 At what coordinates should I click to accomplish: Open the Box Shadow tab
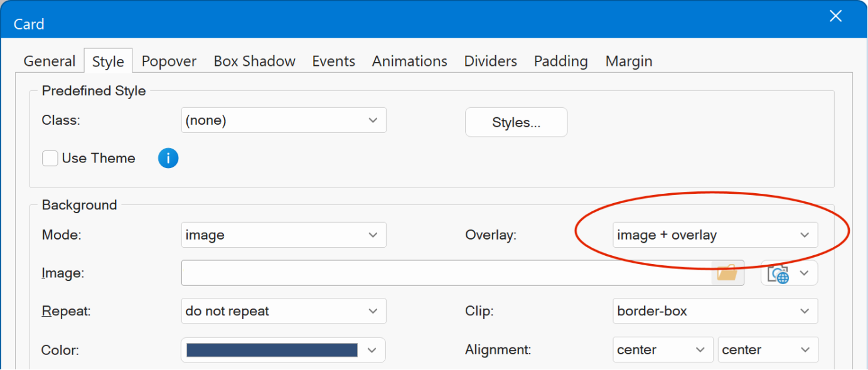[x=254, y=61]
